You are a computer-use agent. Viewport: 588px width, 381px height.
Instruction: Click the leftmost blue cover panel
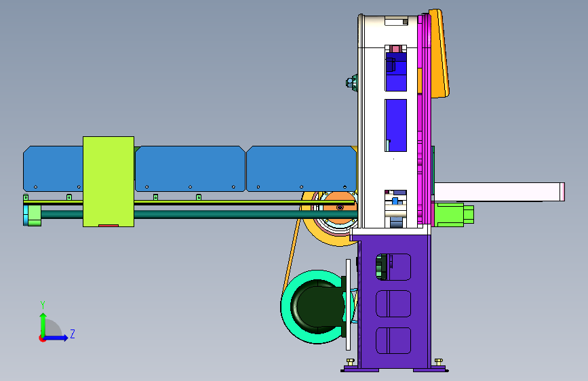point(53,169)
